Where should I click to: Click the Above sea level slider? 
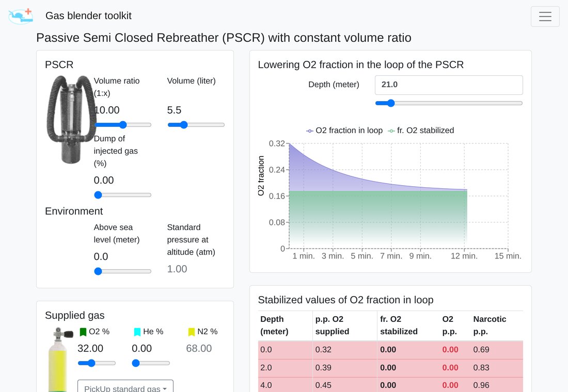(122, 271)
